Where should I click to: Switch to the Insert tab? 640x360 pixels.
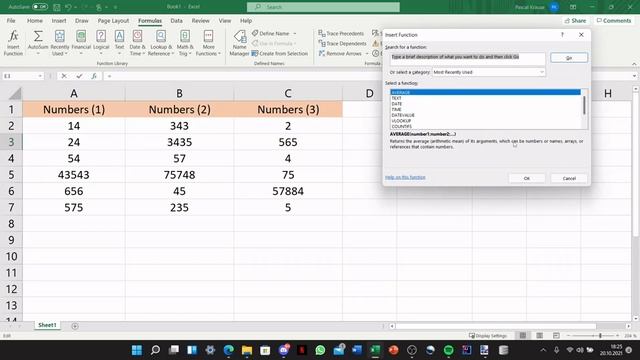click(x=59, y=20)
